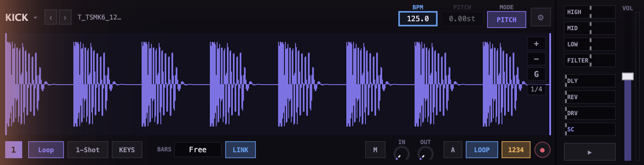This screenshot has width=644, height=165.
Task: Click the REV reverb send control
Action: (590, 97)
